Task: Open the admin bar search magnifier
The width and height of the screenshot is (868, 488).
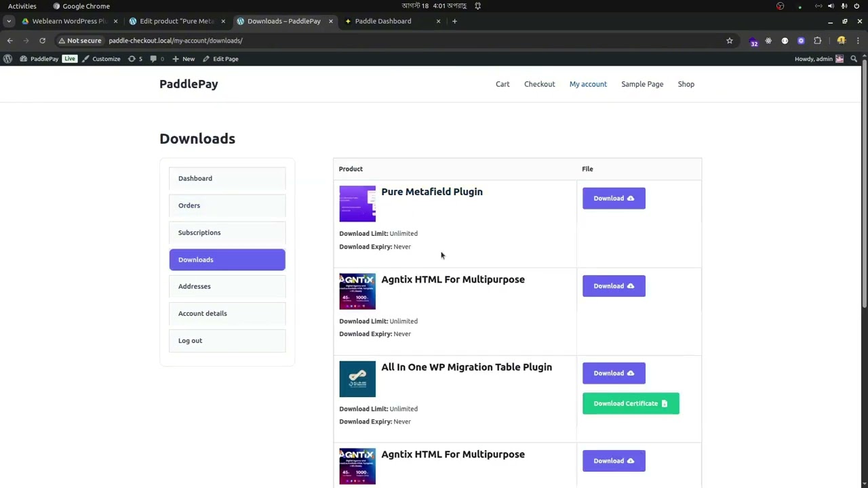Action: coord(854,59)
